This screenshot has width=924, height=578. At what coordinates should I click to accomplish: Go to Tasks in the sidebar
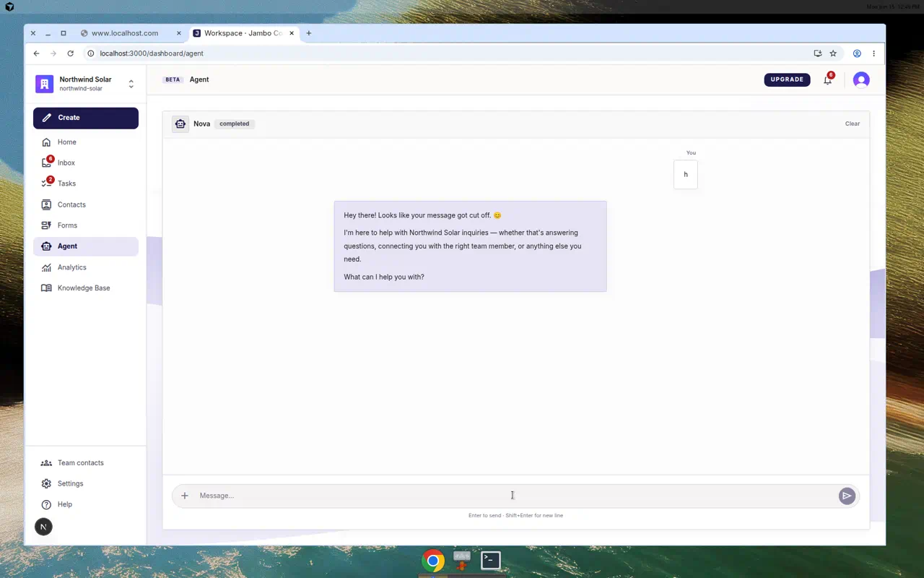(x=86, y=184)
